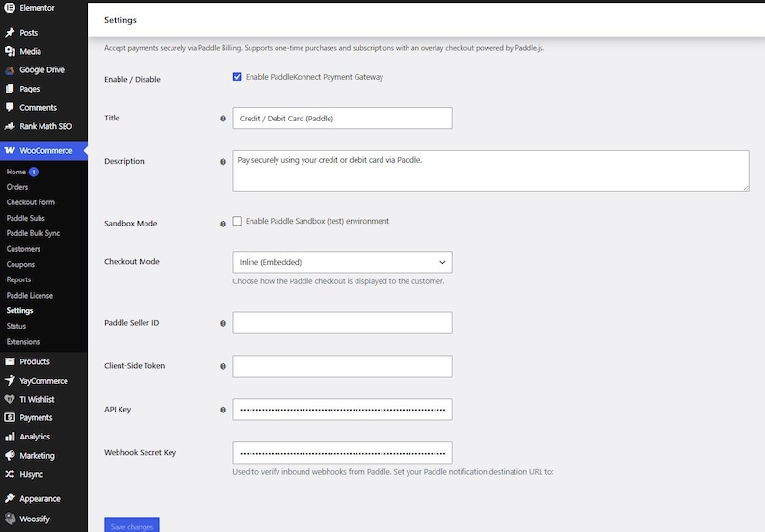
Task: Open WooCommerce Home submenu item
Action: click(x=16, y=172)
